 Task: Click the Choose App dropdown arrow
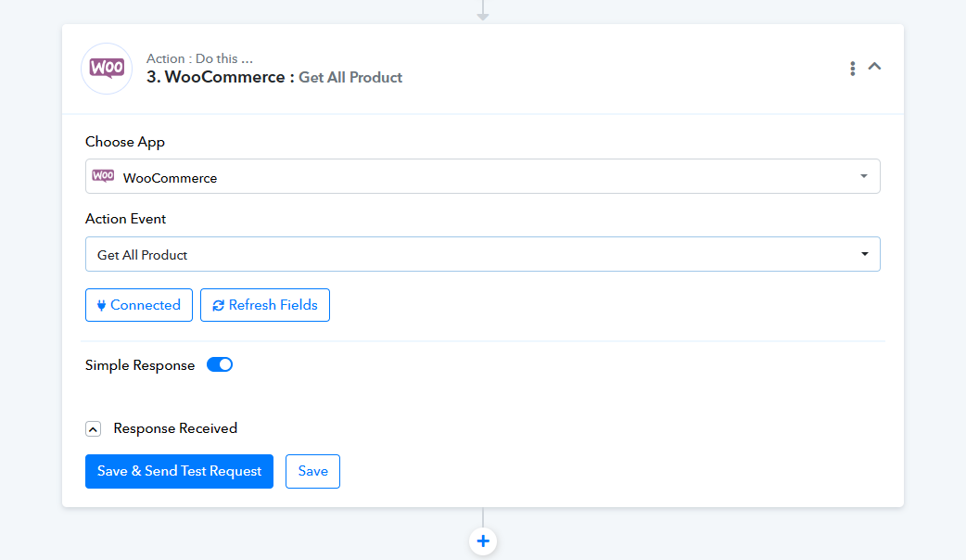click(864, 177)
